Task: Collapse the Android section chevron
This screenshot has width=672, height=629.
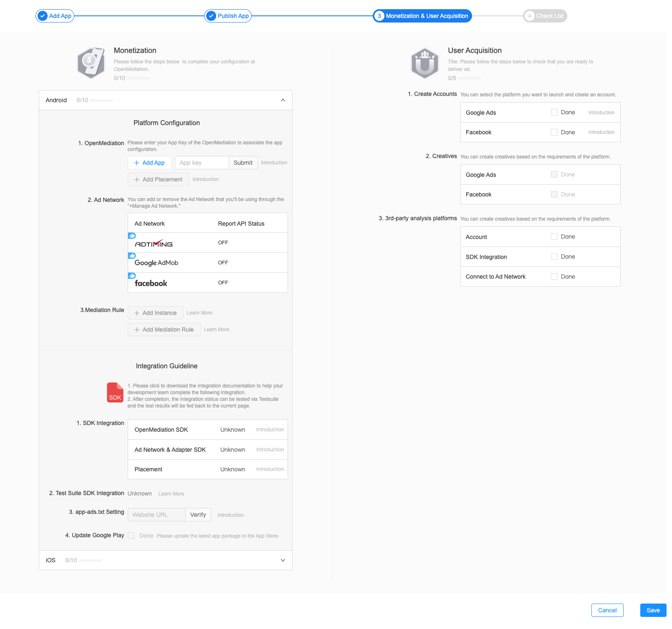Action: (x=283, y=100)
